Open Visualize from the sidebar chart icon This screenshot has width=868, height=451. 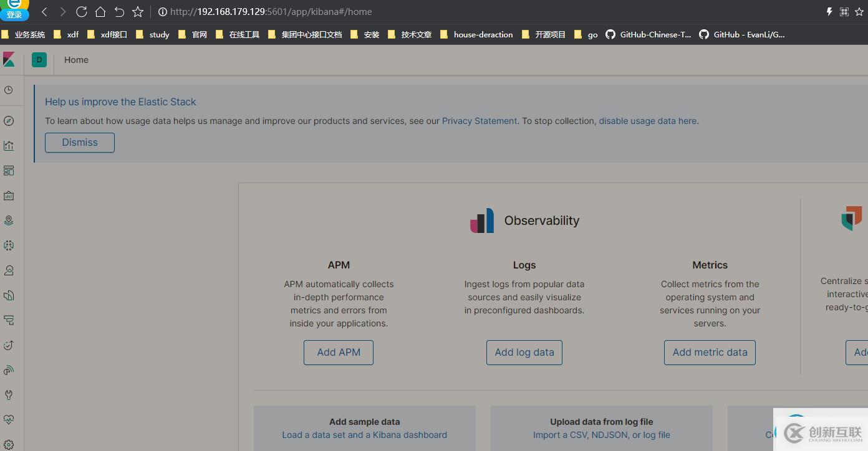(x=9, y=146)
